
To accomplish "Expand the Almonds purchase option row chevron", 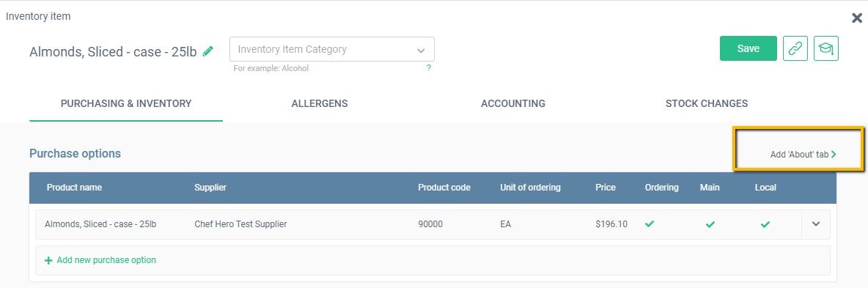I will 815,224.
